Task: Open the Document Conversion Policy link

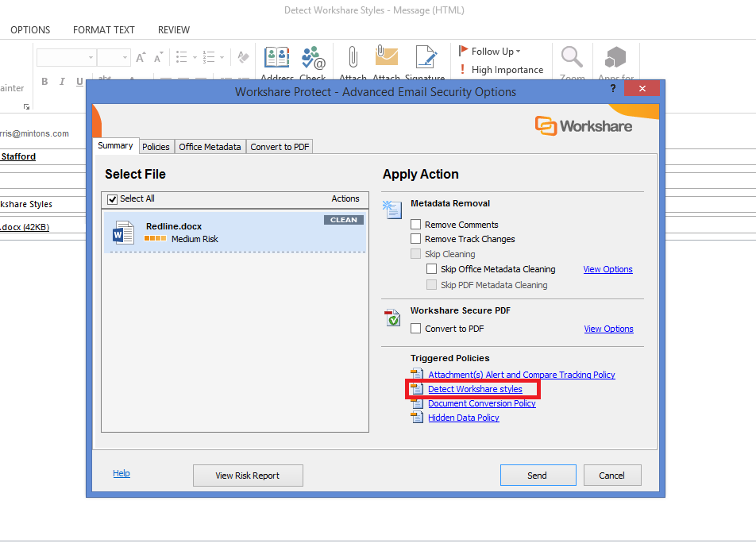Action: [x=482, y=403]
